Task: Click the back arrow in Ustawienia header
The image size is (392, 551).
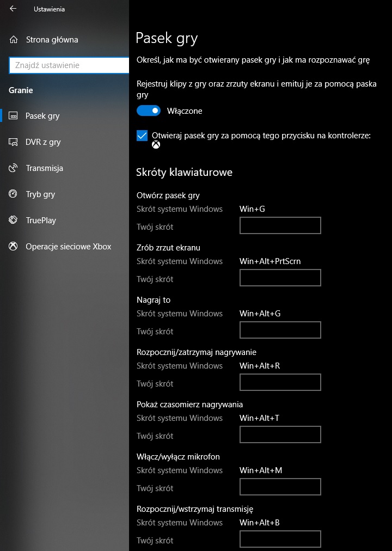Action: (x=13, y=9)
